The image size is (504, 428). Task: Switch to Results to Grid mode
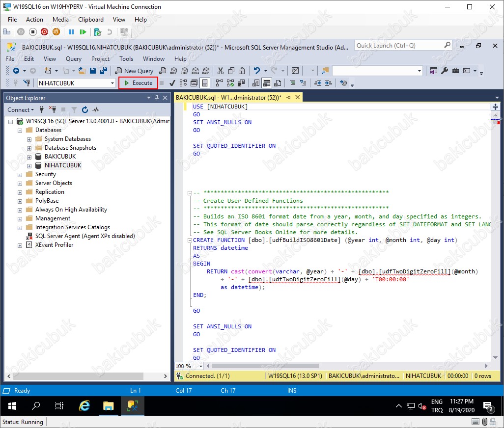click(267, 83)
